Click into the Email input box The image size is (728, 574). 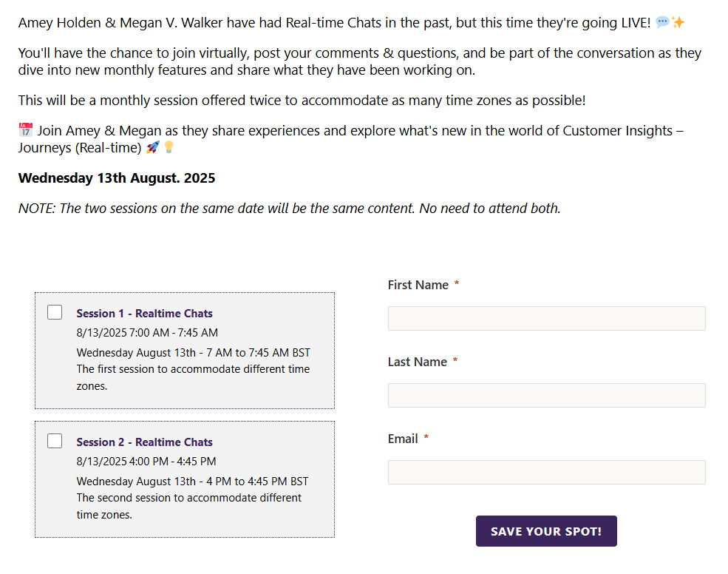click(x=546, y=472)
